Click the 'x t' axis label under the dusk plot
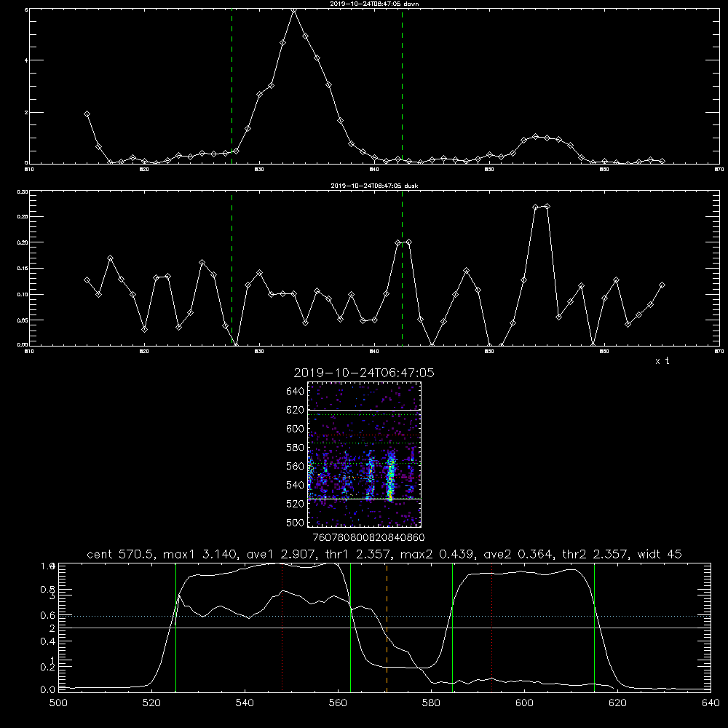The image size is (728, 728). click(662, 361)
